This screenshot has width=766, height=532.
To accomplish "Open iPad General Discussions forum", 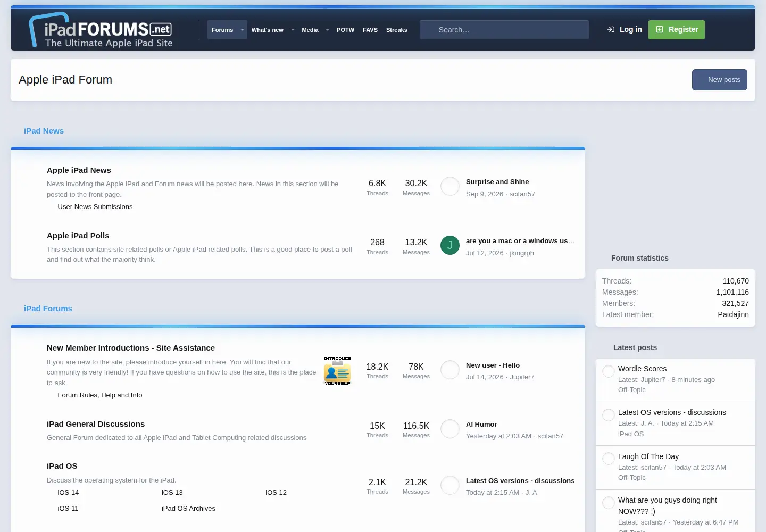I will coord(96,424).
